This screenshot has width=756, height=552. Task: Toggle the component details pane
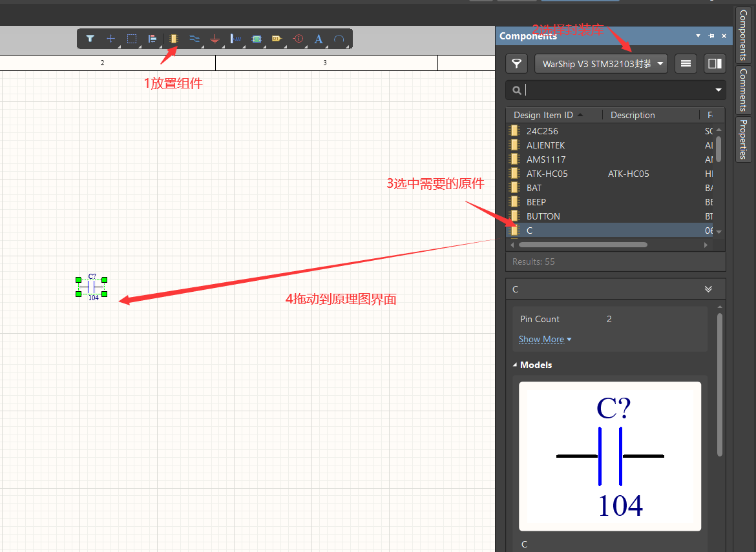tap(715, 63)
